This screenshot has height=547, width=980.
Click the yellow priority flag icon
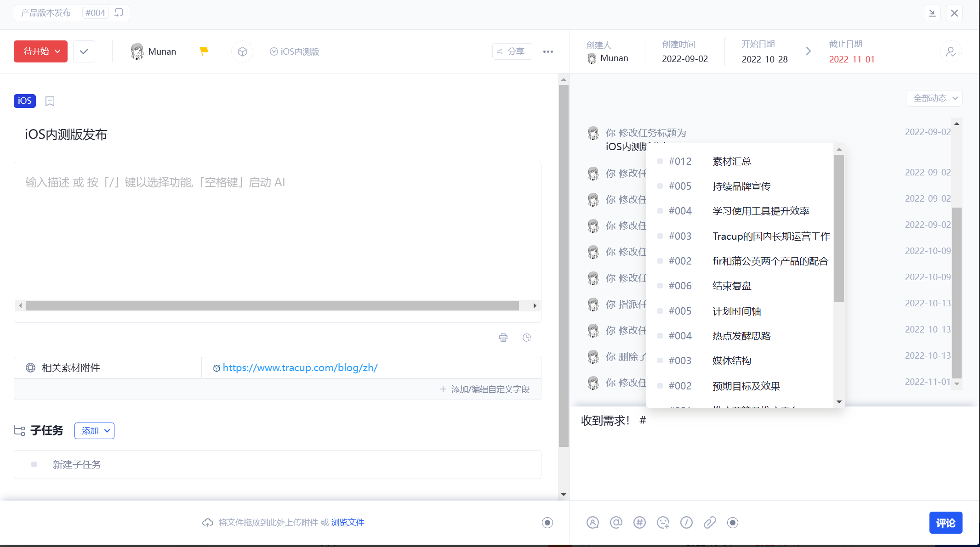(x=204, y=51)
